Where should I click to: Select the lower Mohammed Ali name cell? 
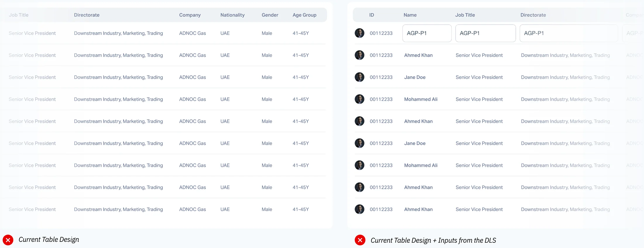click(421, 165)
